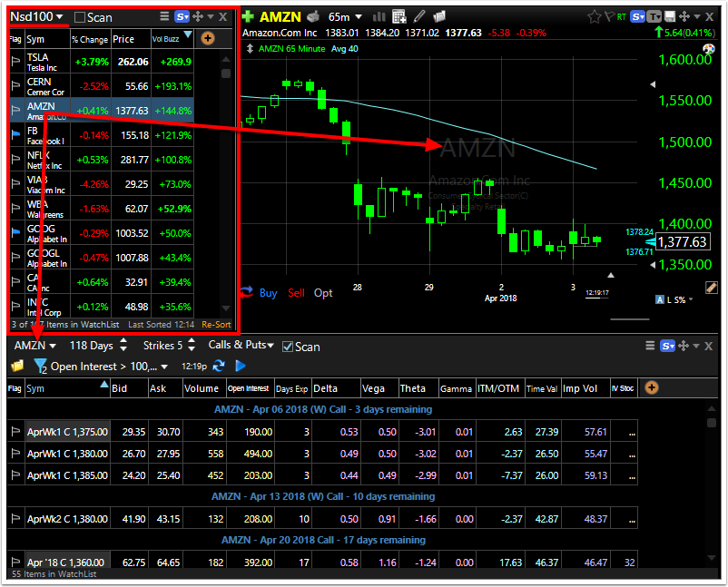The width and height of the screenshot is (728, 587).
Task: Open the Open Interest > 100 filter dropdown
Action: (109, 367)
